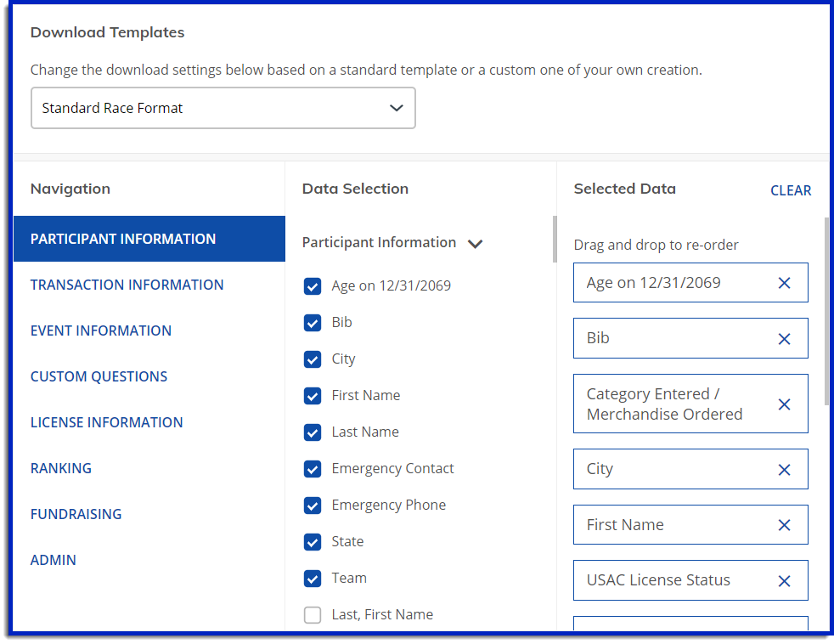Click the Data Selection panel scrollbar

[x=555, y=239]
